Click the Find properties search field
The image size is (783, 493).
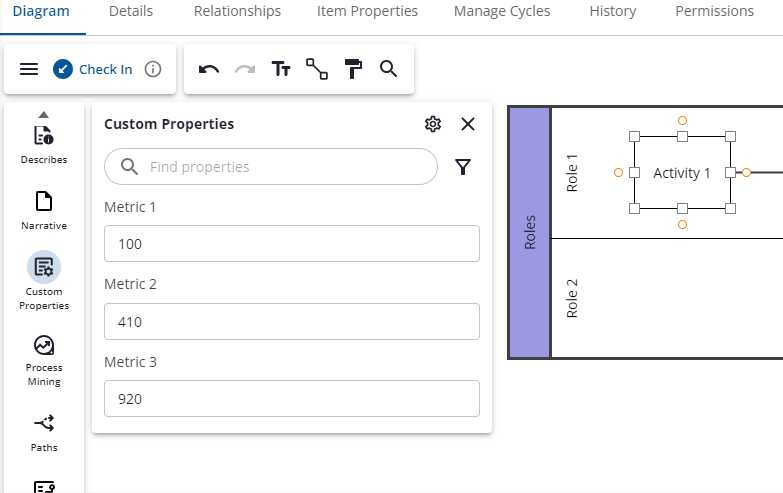point(285,167)
